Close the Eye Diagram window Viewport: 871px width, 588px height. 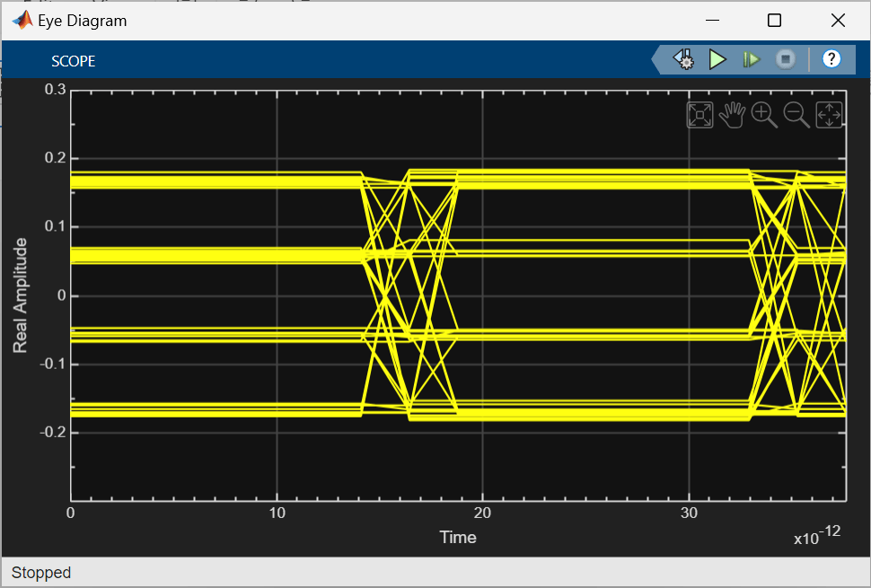(838, 20)
